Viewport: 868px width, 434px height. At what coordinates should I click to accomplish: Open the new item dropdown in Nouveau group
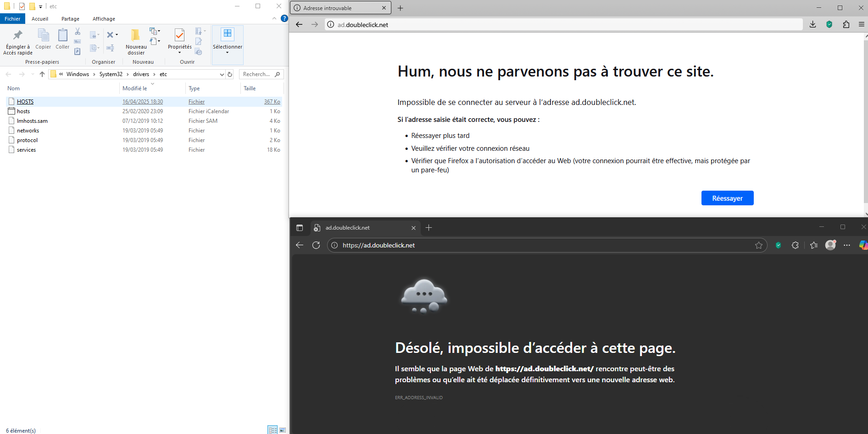click(159, 31)
